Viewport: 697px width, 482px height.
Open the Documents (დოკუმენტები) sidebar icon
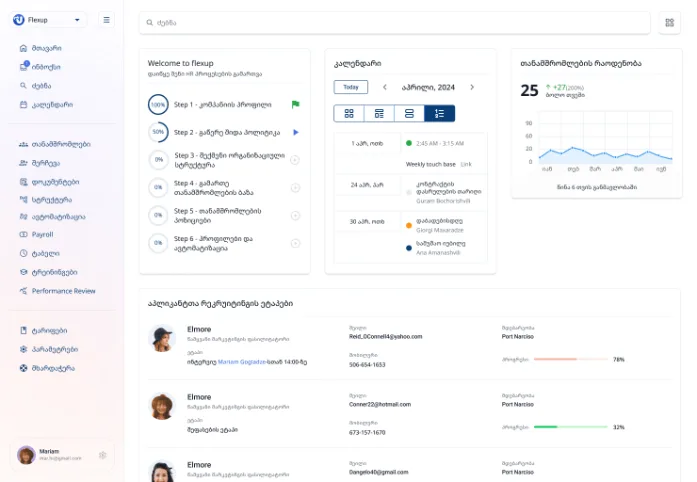23,182
